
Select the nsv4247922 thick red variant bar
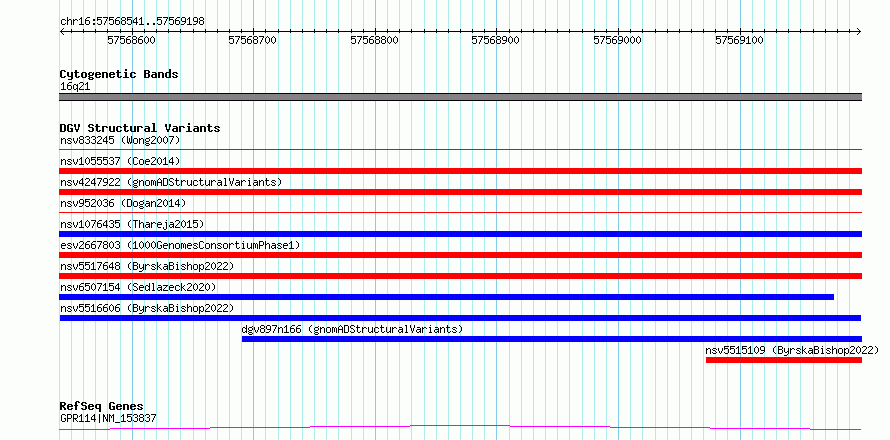(460, 192)
